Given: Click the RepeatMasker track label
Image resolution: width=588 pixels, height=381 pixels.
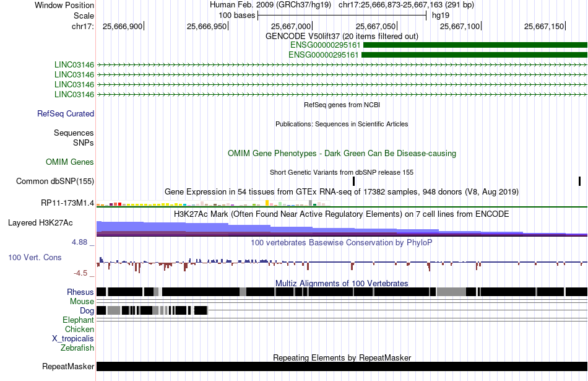Looking at the screenshot, I should tap(68, 367).
